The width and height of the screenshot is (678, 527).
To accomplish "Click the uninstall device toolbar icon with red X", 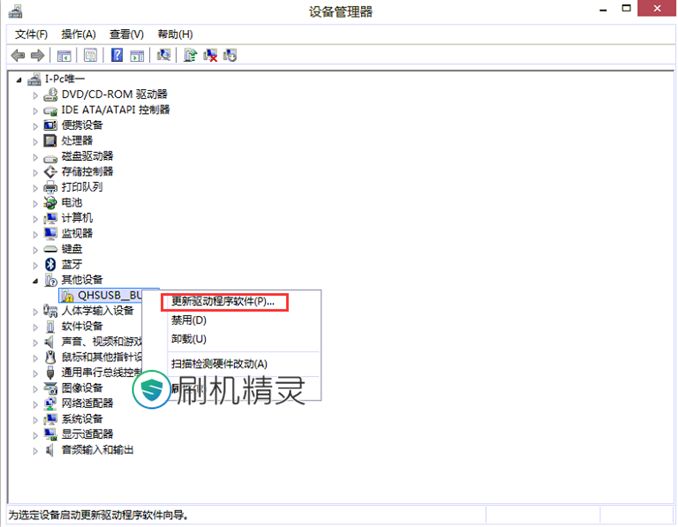I will point(210,55).
